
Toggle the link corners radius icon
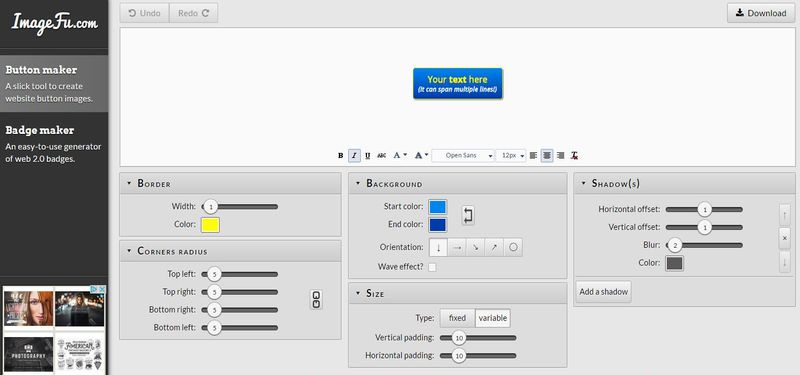[x=316, y=300]
